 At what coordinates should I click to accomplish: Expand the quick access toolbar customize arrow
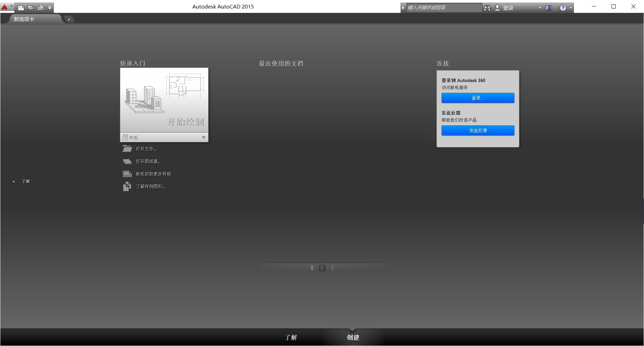point(50,7)
